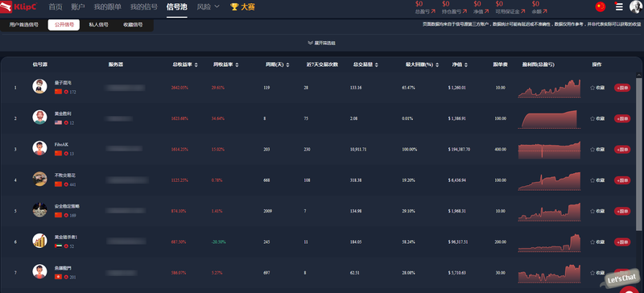Click the FiboAK signal avatar
The width and height of the screenshot is (644, 293).
[39, 148]
